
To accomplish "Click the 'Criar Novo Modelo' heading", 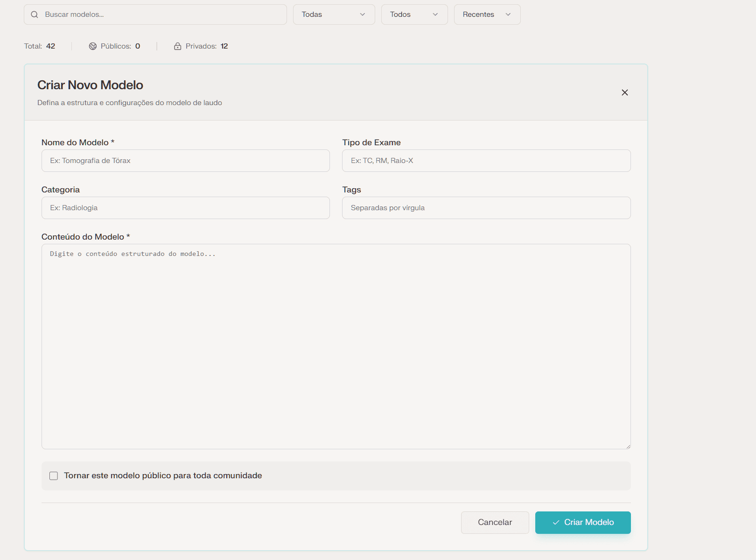I will 90,85.
